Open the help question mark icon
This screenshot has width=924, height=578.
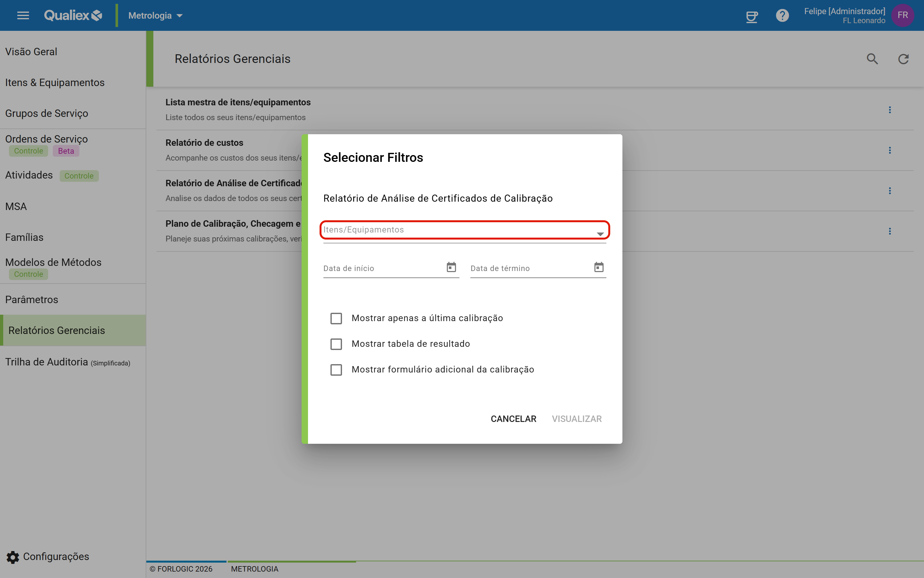(x=782, y=15)
